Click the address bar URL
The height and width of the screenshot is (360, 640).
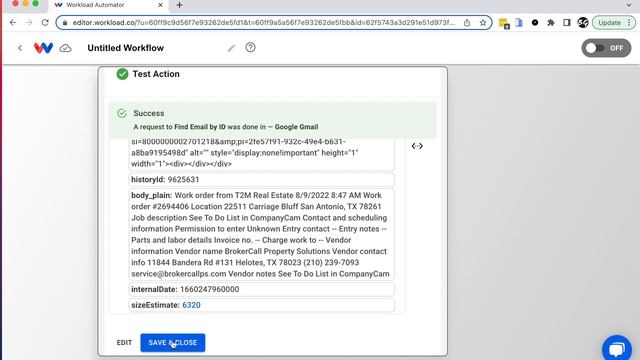tap(263, 23)
